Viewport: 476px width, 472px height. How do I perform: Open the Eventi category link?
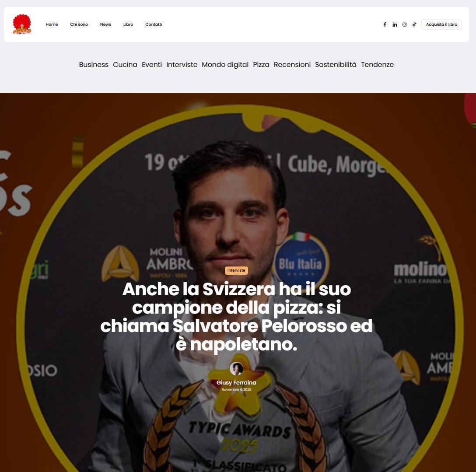click(152, 65)
